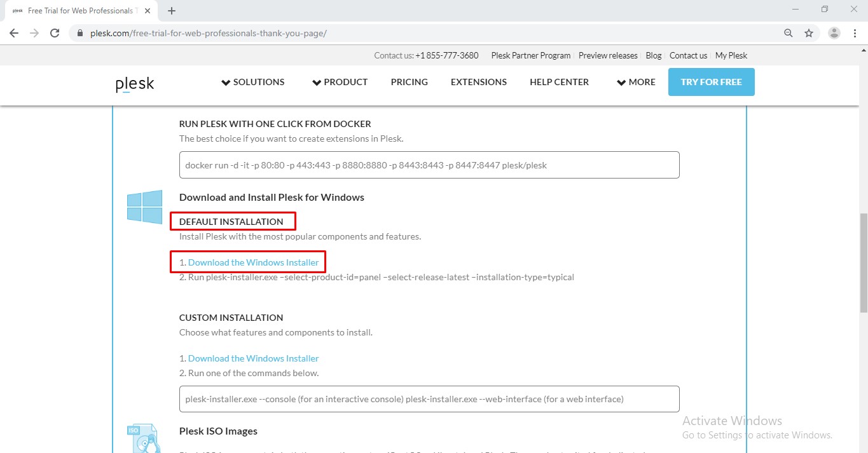View site info via padlock icon
The image size is (868, 453).
coord(80,33)
